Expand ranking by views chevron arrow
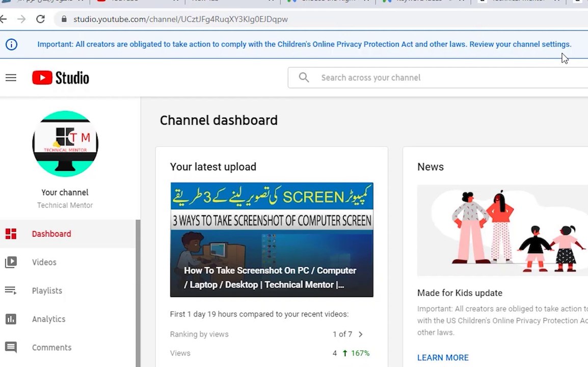The height and width of the screenshot is (367, 588). coord(360,334)
